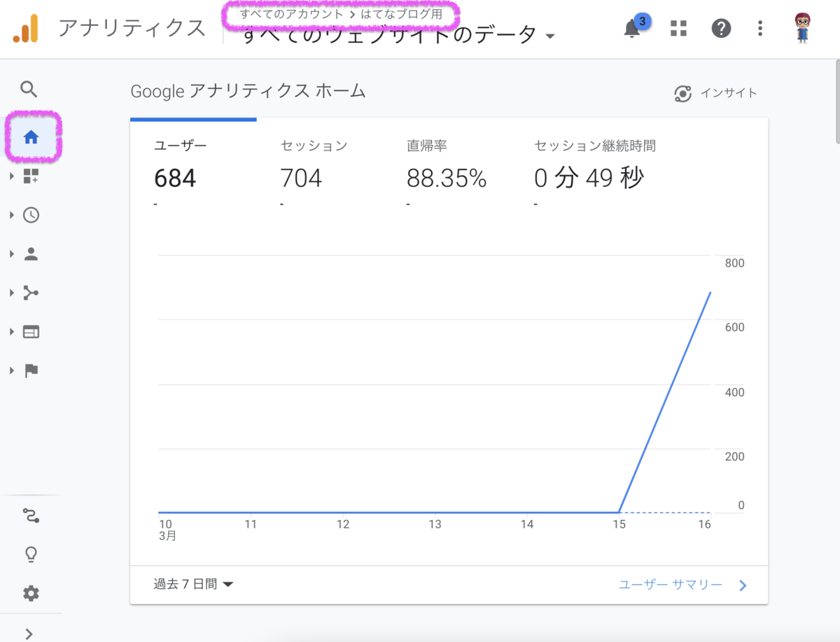
Task: Open the Customization dashboard icon
Action: point(31,176)
